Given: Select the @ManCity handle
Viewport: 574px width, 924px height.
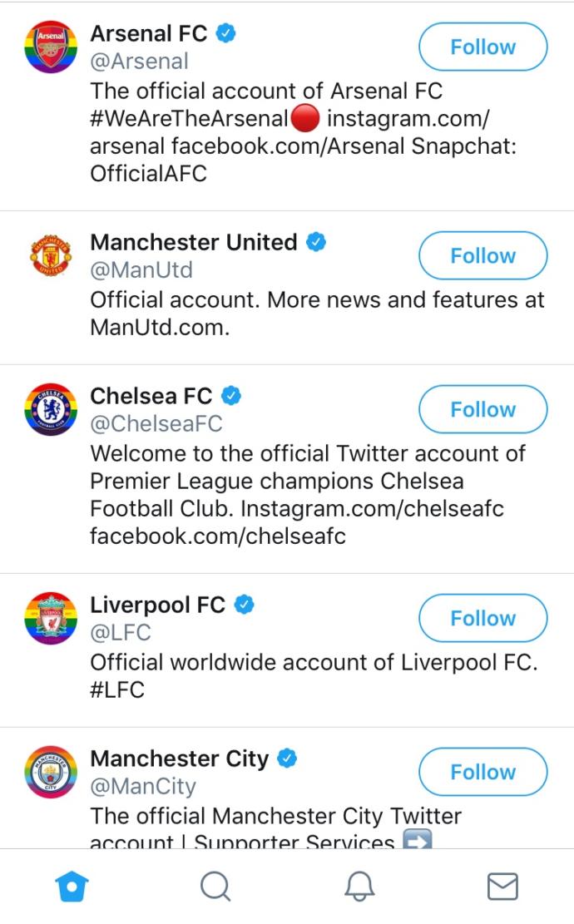Looking at the screenshot, I should click(x=143, y=786).
